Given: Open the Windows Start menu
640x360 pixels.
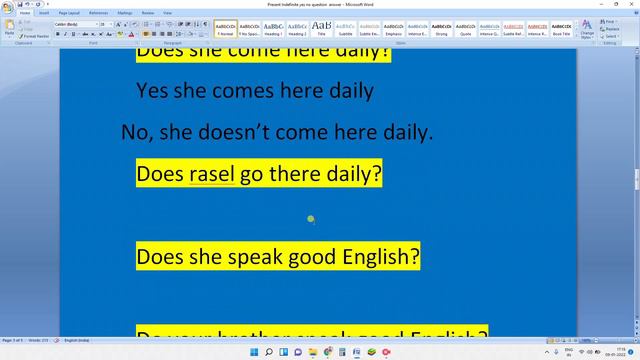Looking at the screenshot, I should (254, 352).
